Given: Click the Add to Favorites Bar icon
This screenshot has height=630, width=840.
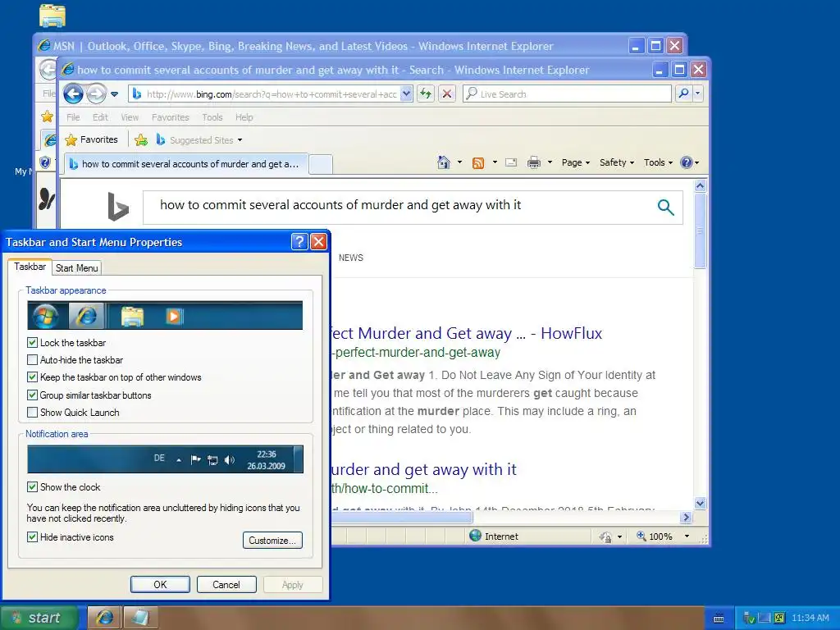Looking at the screenshot, I should click(x=141, y=139).
